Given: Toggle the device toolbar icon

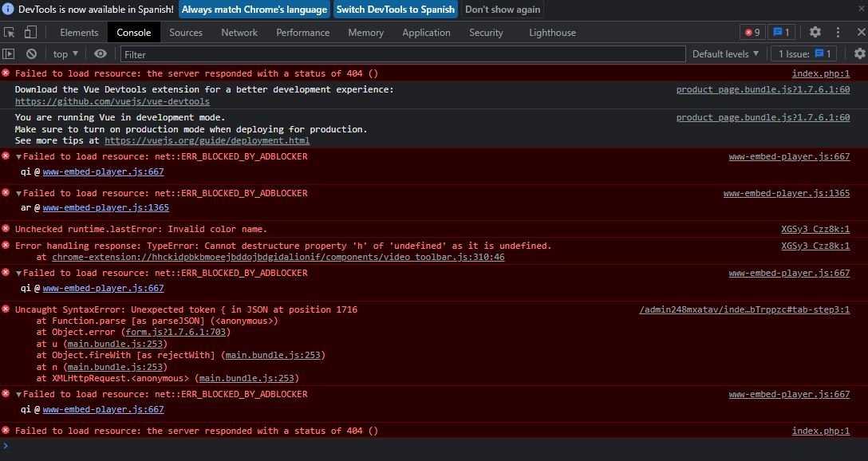Looking at the screenshot, I should (x=30, y=33).
